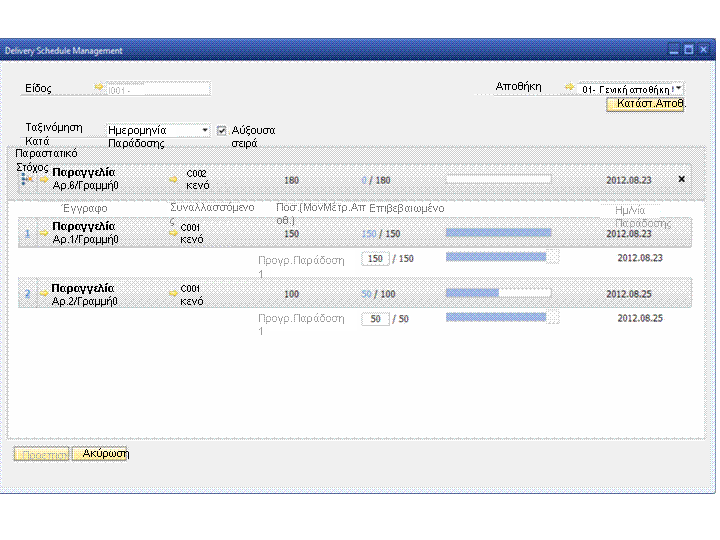Screen dimensions: 720x540
Task: Maximize the Delivery Schedule Management window
Action: [x=688, y=50]
